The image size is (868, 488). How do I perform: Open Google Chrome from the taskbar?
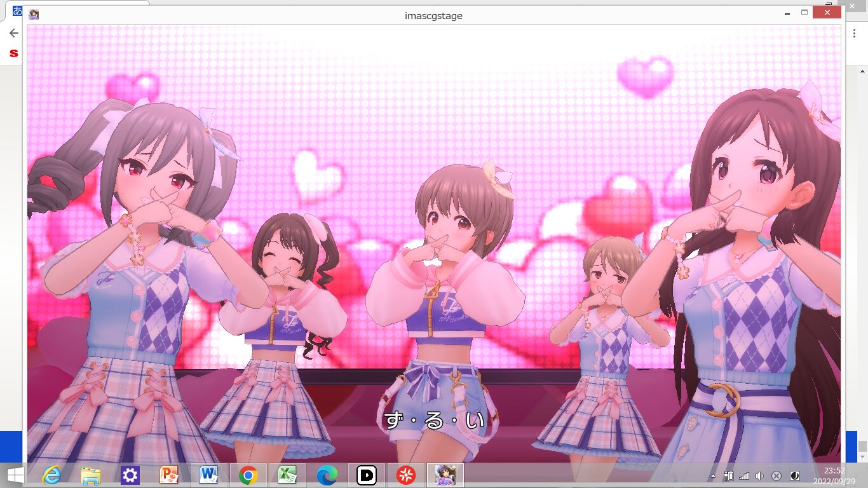click(x=248, y=475)
